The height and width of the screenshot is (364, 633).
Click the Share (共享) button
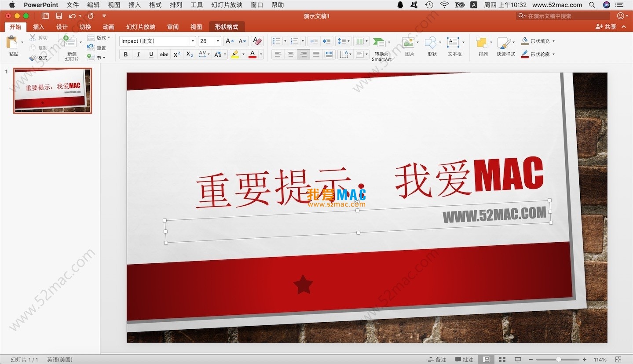[x=606, y=27]
